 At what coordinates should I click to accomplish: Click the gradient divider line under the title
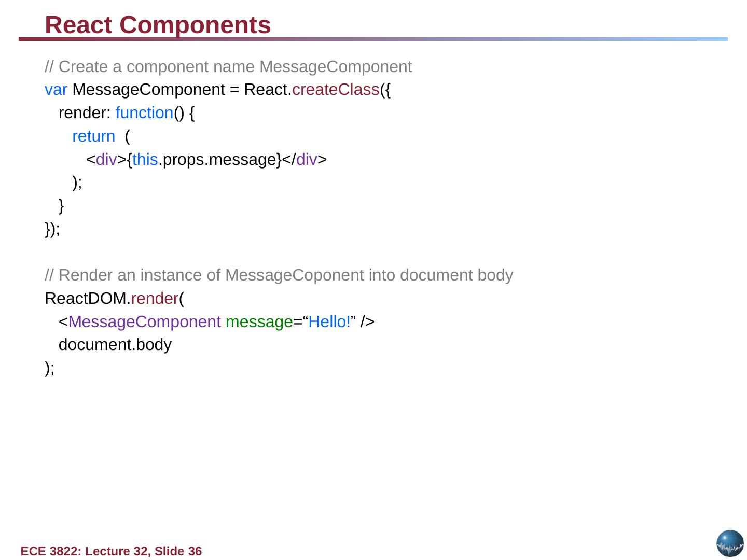[x=373, y=39]
